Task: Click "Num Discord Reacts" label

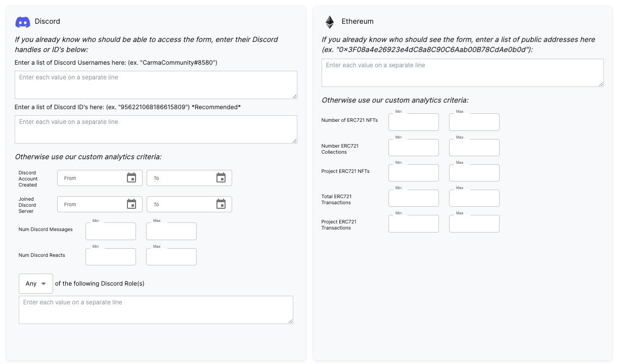Action: coord(42,255)
